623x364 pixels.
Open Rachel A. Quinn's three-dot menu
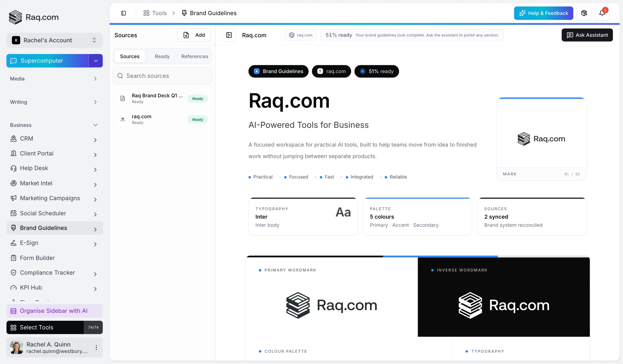click(x=96, y=347)
